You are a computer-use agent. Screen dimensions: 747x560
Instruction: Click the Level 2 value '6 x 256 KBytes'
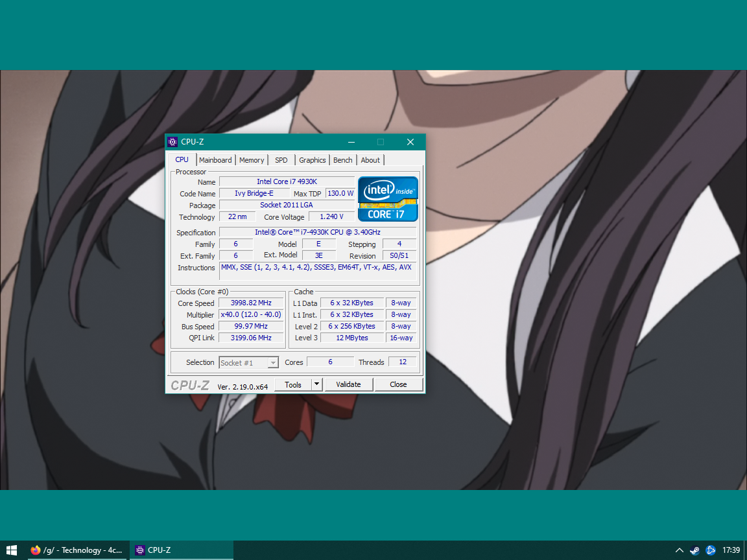click(x=351, y=326)
